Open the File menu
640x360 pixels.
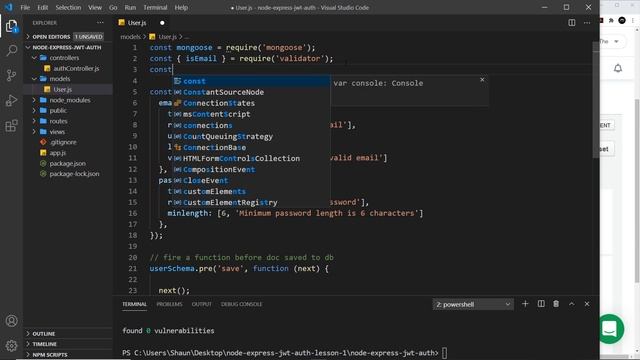[x=25, y=7]
